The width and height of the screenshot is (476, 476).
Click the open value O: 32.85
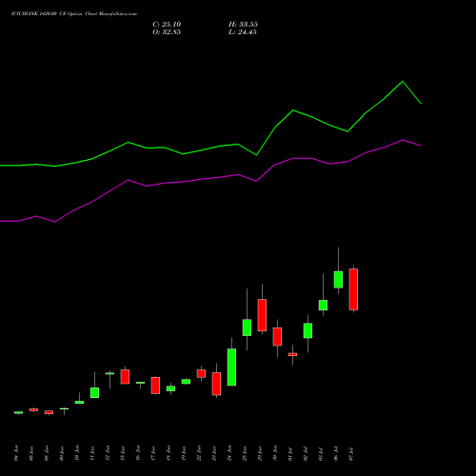(x=167, y=32)
